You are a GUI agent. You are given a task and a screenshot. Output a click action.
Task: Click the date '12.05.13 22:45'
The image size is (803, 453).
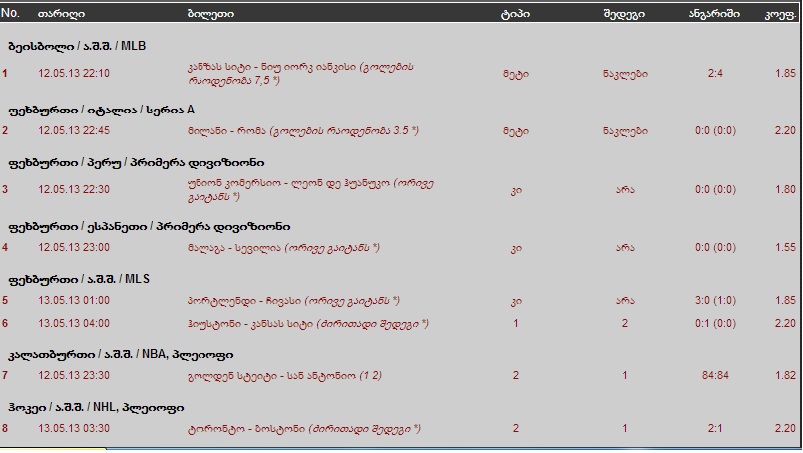click(74, 130)
